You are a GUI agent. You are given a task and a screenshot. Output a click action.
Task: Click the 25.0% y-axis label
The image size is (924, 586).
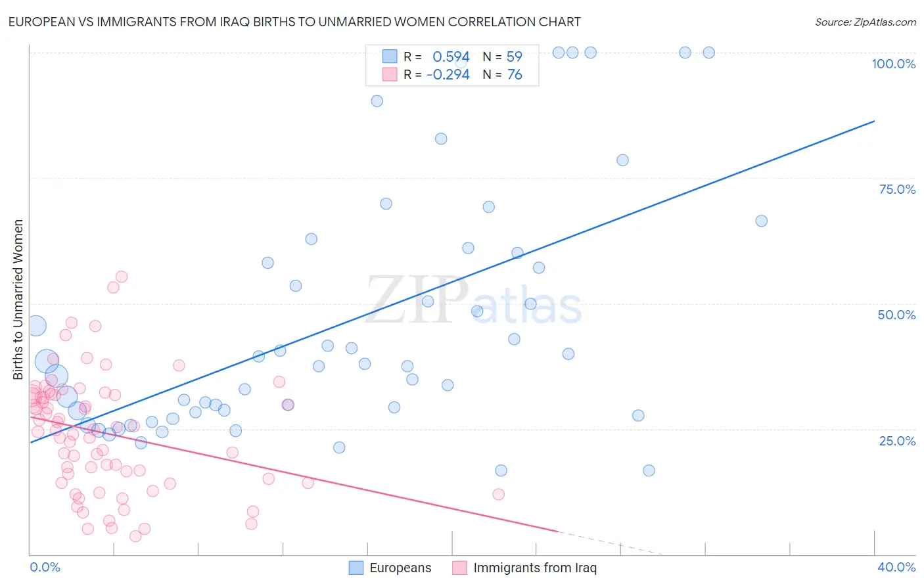897,441
